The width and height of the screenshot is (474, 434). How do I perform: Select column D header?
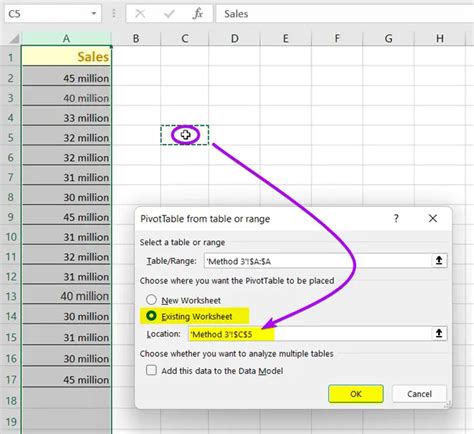(235, 39)
